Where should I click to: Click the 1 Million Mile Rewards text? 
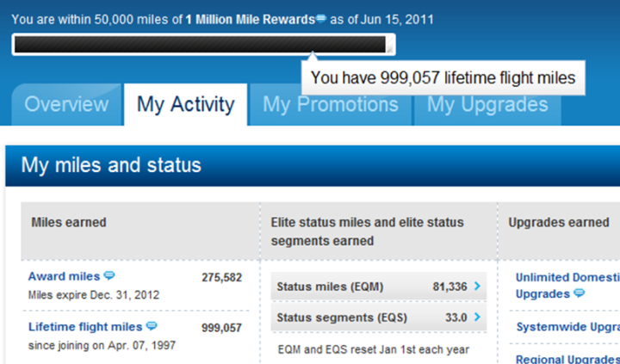pos(251,20)
